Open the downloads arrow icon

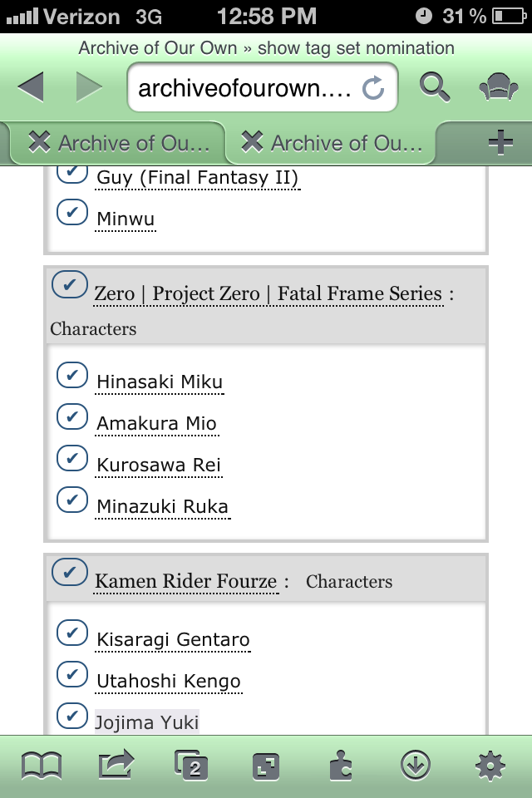415,765
